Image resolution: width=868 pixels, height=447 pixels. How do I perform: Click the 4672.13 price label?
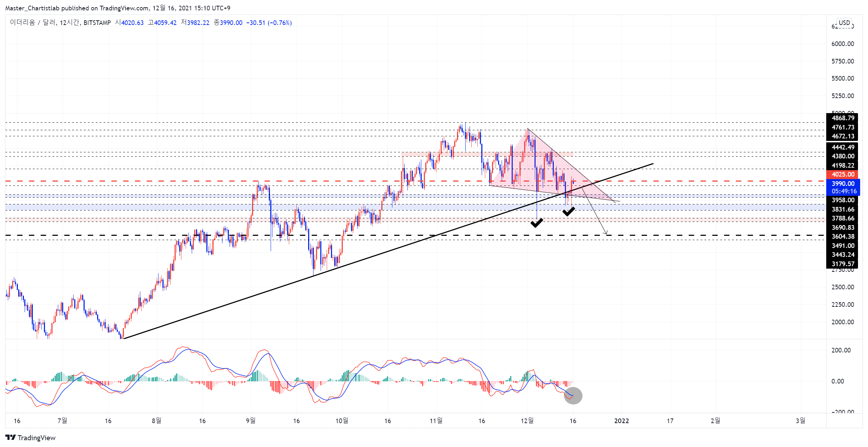coord(843,136)
